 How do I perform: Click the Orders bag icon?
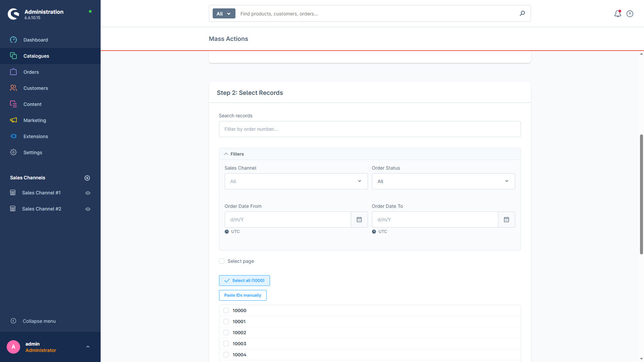tap(13, 72)
